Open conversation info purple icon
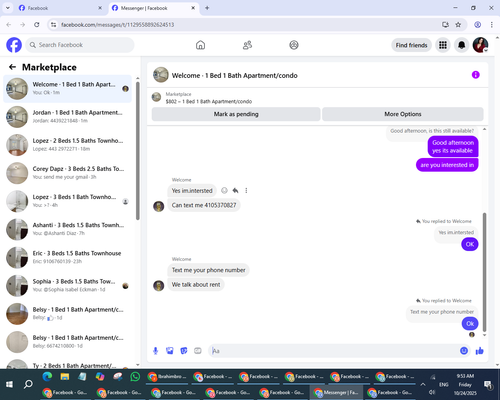The width and height of the screenshot is (500, 400). tap(475, 75)
